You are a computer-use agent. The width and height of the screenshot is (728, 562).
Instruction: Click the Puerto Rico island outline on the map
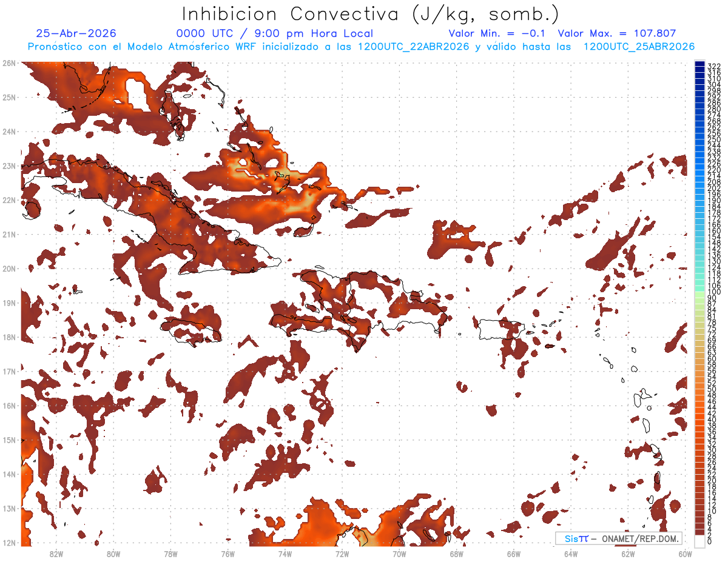(500, 330)
